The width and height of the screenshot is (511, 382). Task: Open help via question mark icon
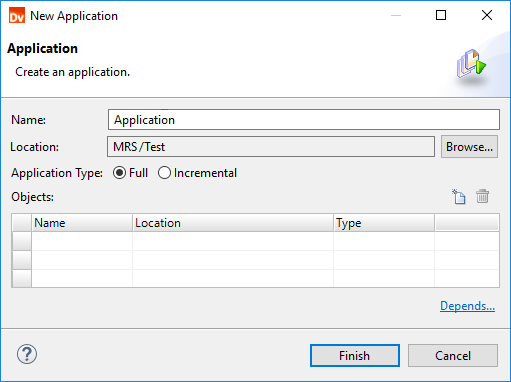(27, 354)
